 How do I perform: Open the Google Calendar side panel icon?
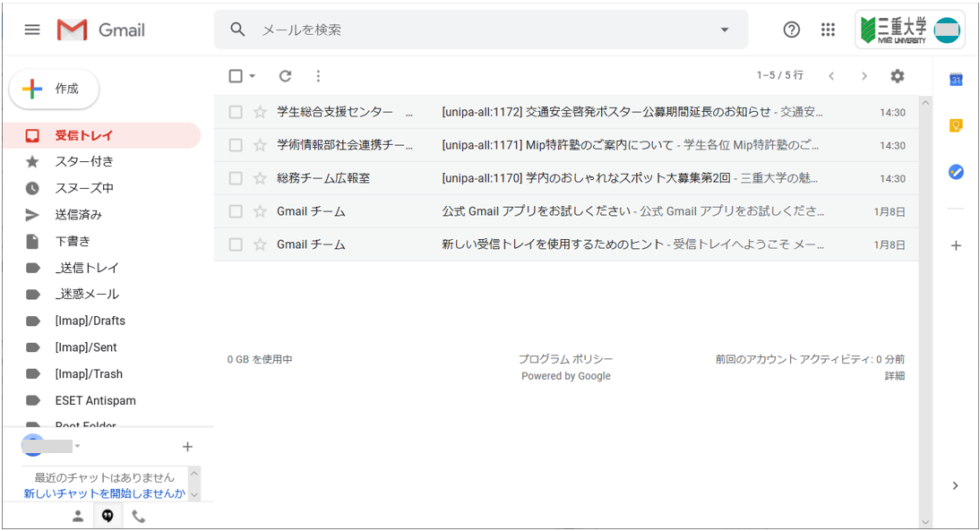click(956, 80)
